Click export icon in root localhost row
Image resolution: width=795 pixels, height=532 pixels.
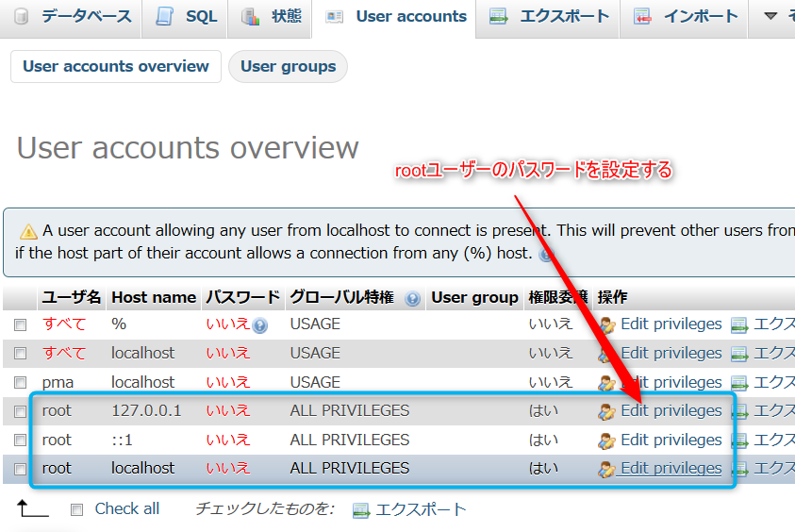pyautogui.click(x=739, y=470)
